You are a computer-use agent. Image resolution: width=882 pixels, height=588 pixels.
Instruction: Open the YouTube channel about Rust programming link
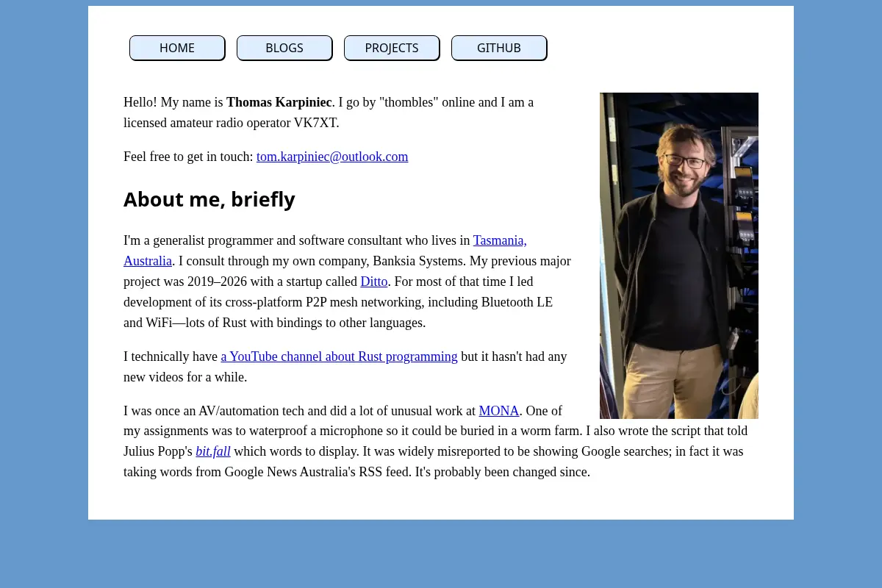point(339,356)
